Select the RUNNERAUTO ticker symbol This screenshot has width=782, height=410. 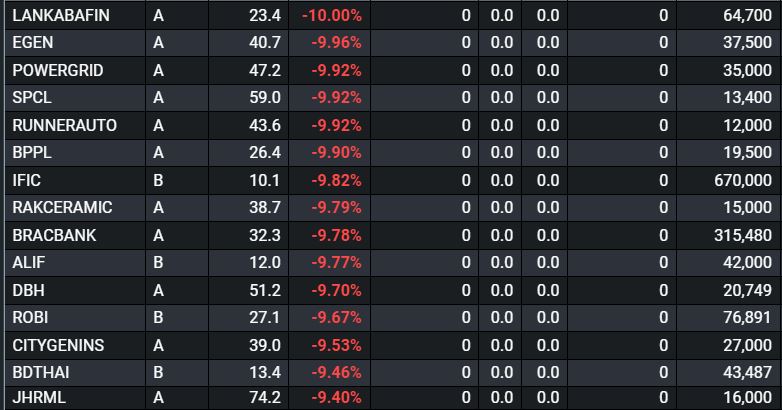[x=64, y=125]
